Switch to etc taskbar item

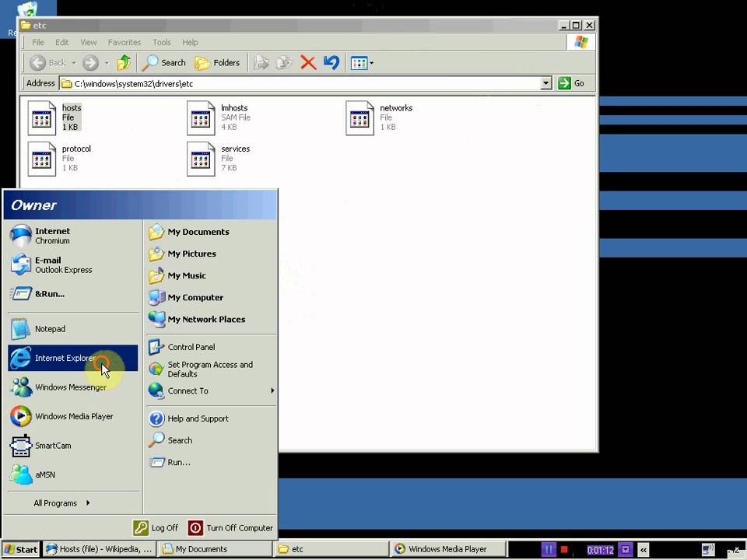point(331,549)
